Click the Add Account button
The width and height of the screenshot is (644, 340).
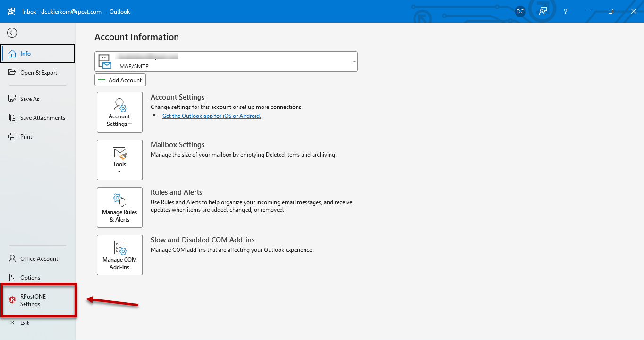point(120,80)
